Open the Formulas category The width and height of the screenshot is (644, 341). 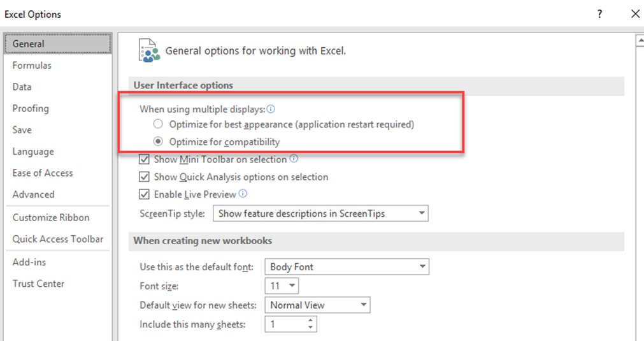pyautogui.click(x=58, y=65)
